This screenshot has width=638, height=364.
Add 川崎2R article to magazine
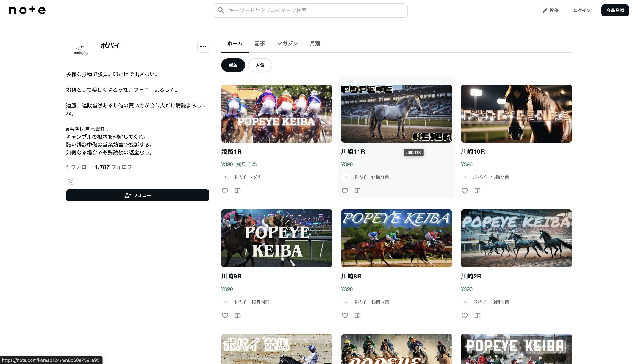(x=478, y=316)
